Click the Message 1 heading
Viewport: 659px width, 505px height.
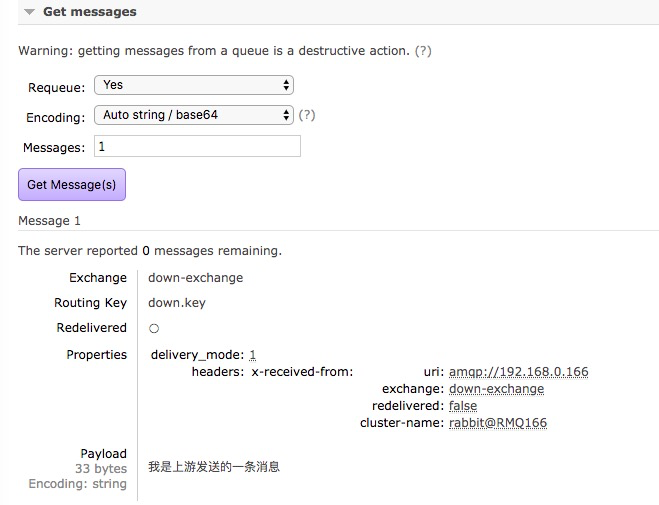[49, 221]
